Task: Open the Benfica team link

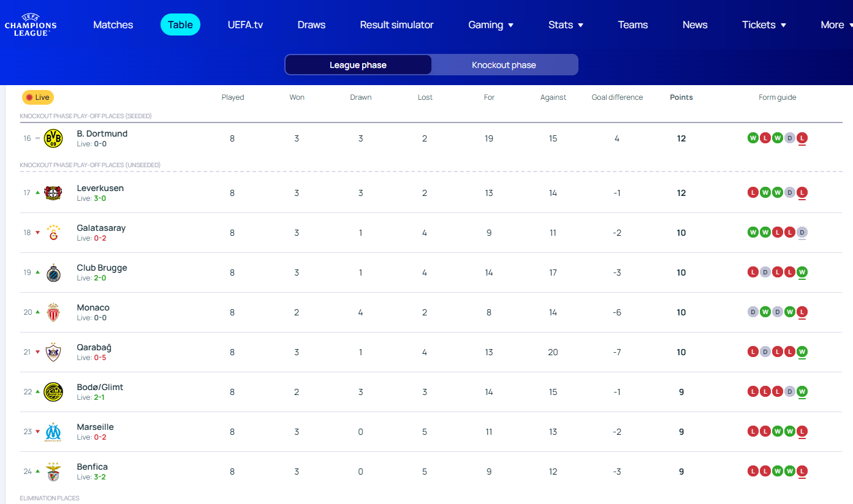Action: point(92,467)
